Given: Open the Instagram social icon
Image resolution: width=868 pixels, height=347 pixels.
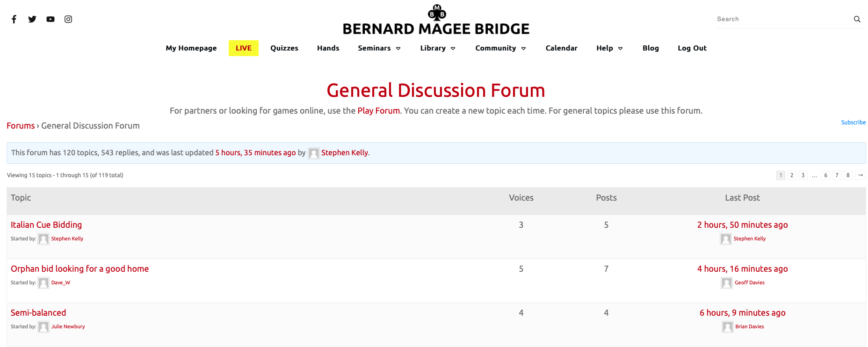Looking at the screenshot, I should point(68,19).
